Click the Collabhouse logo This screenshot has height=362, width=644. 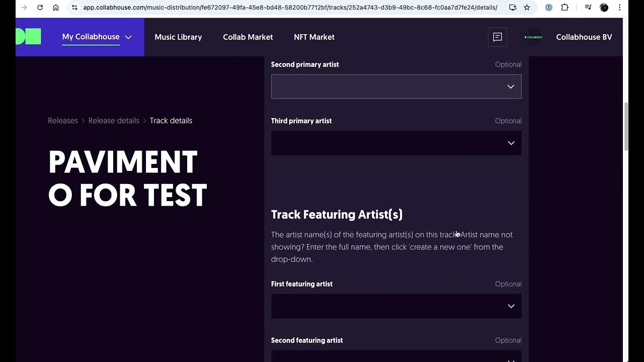(28, 37)
